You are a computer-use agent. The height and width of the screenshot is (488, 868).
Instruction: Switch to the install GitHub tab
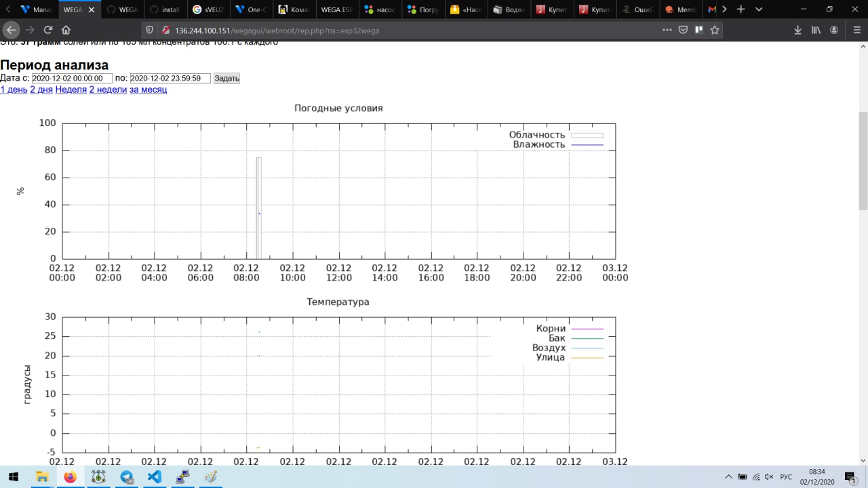click(x=165, y=9)
